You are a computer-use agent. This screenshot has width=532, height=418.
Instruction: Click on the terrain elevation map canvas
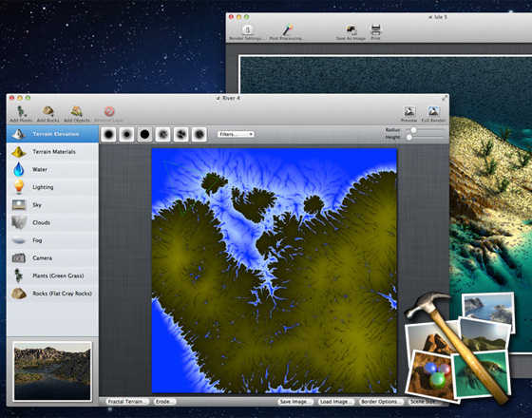click(x=275, y=271)
